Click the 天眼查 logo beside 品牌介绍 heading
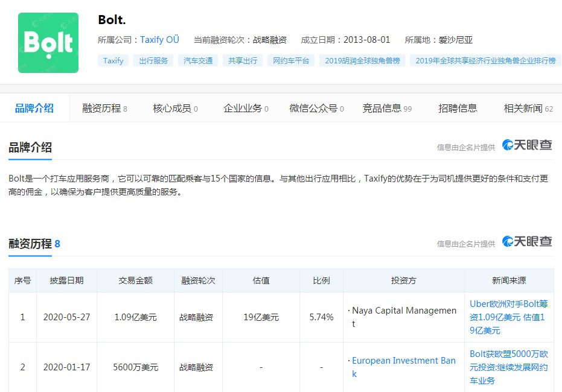 click(x=527, y=145)
